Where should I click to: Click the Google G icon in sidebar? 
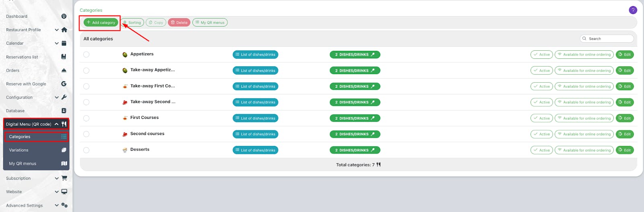click(x=64, y=84)
